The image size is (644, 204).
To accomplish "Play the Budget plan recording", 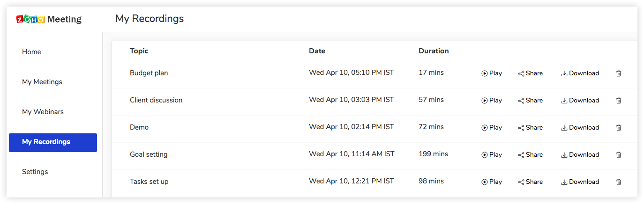I will click(x=492, y=73).
